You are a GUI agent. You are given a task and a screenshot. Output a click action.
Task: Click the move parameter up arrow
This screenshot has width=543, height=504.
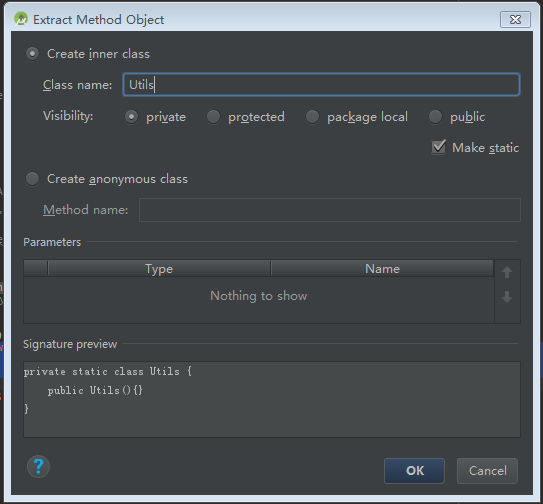click(x=507, y=272)
